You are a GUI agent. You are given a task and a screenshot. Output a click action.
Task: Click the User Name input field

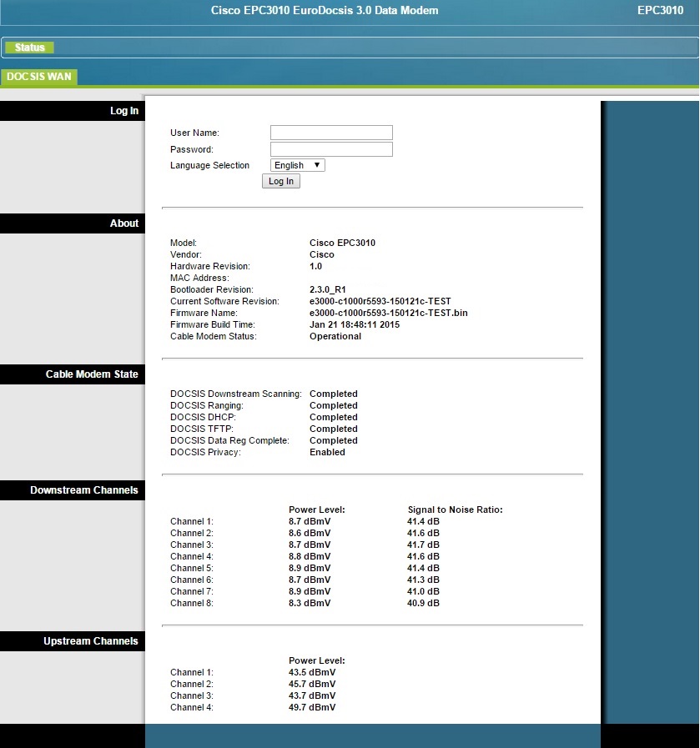click(x=331, y=133)
